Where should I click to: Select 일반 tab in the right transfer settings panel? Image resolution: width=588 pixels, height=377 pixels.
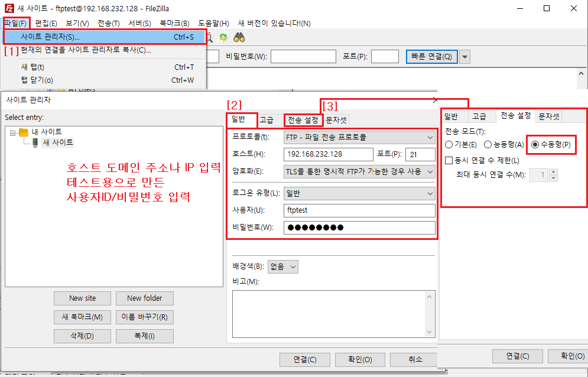click(x=451, y=116)
